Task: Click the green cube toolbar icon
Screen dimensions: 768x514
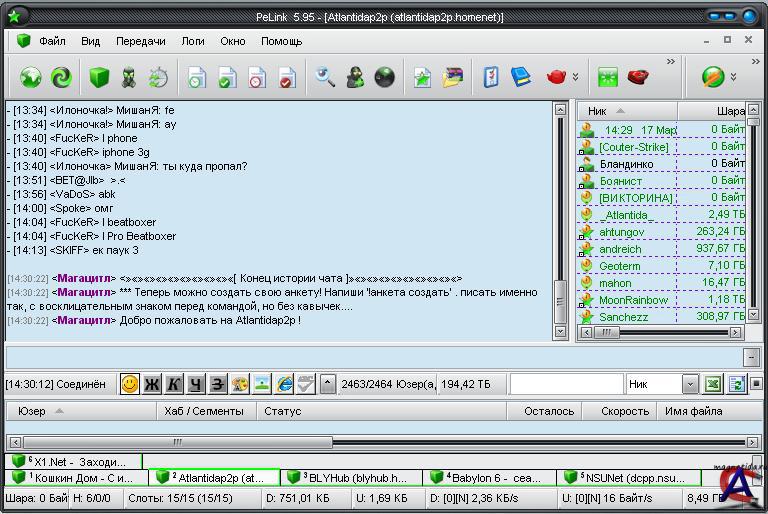Action: 98,77
